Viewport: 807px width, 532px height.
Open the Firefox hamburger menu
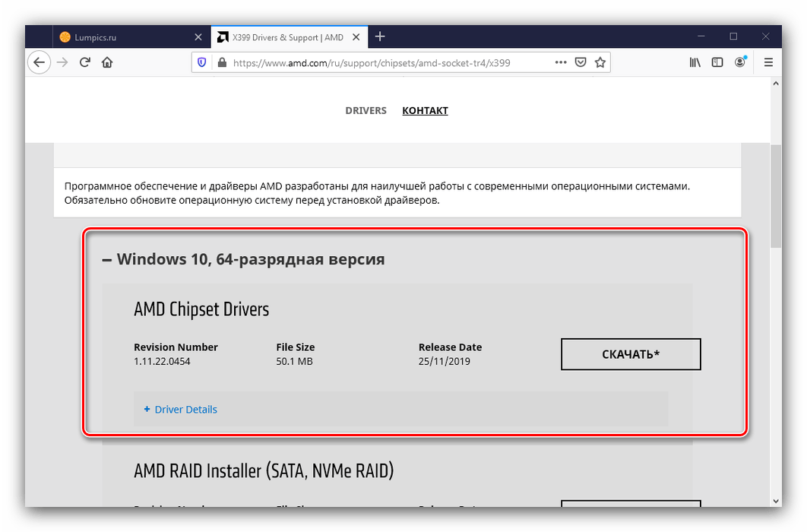tap(768, 62)
